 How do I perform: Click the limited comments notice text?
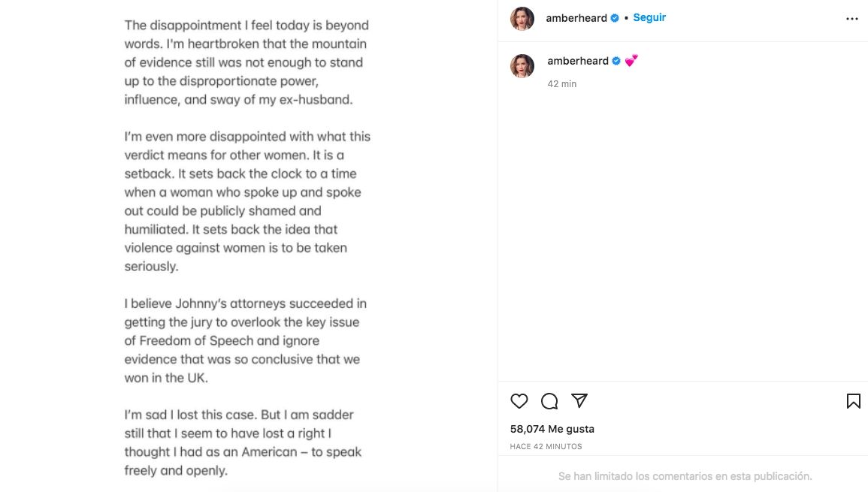(x=685, y=476)
